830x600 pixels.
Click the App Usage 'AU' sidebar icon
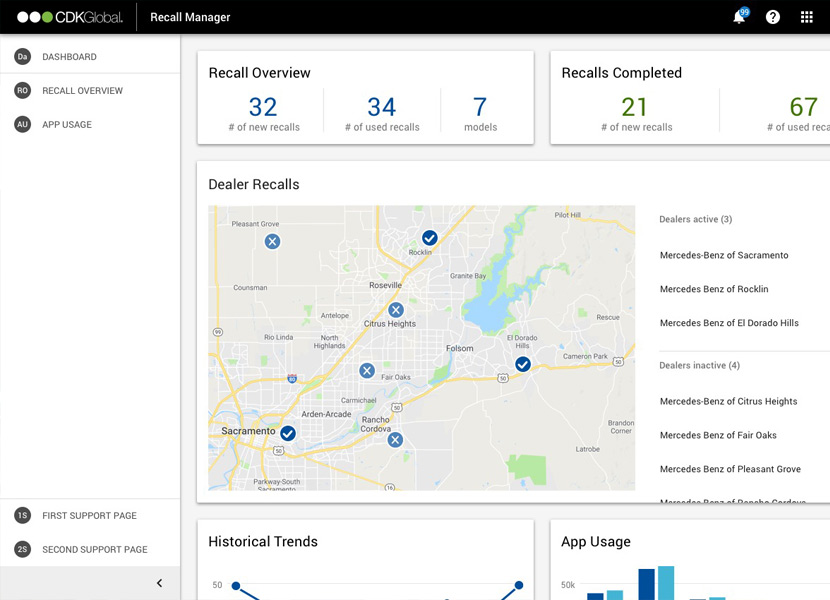[x=22, y=124]
